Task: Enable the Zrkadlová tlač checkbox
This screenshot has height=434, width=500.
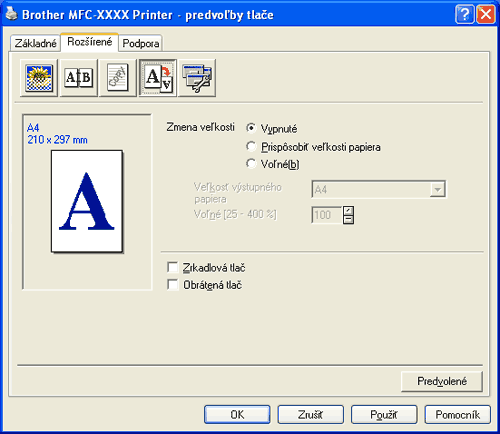Action: click(x=173, y=267)
